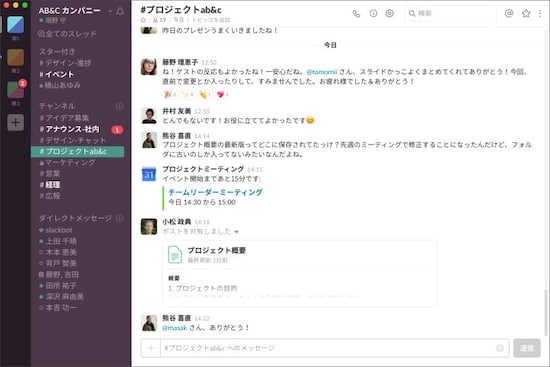This screenshot has height=367, width=550.
Task: Open 井村 友美 profile avatar
Action: pyautogui.click(x=149, y=115)
